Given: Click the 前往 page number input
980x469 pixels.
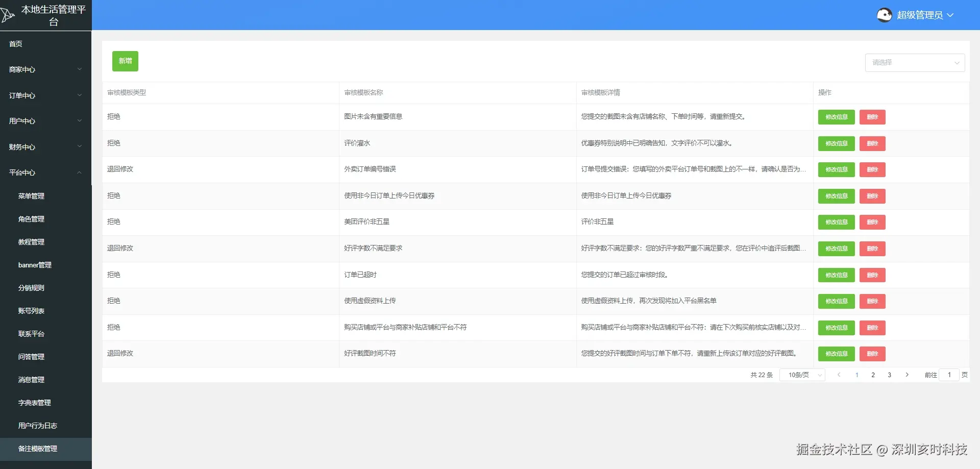Looking at the screenshot, I should pyautogui.click(x=949, y=375).
